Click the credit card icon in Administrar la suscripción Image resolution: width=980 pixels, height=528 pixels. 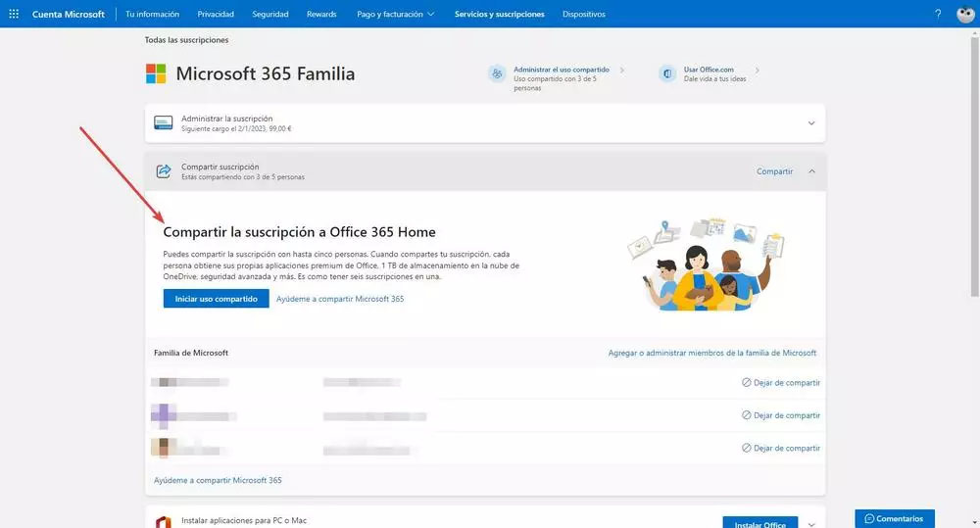coord(163,123)
